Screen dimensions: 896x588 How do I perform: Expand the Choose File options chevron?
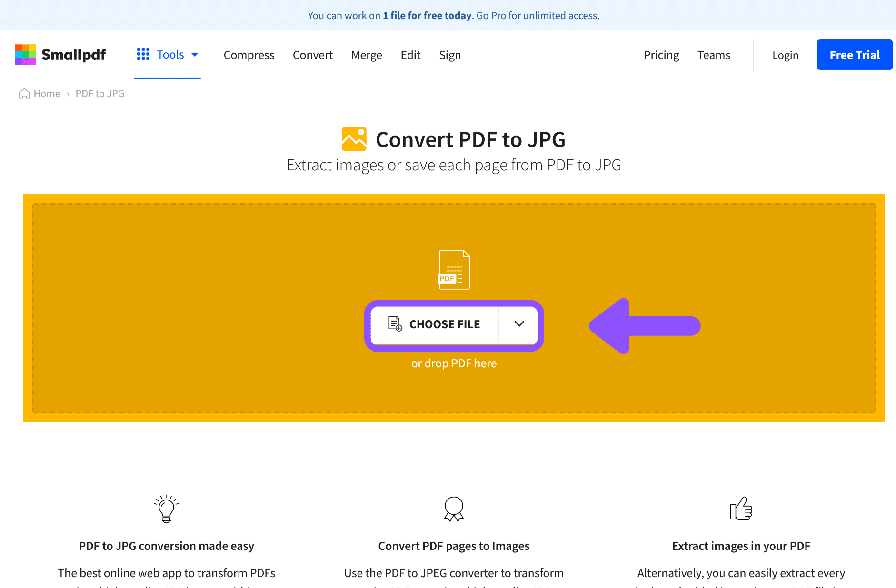518,324
